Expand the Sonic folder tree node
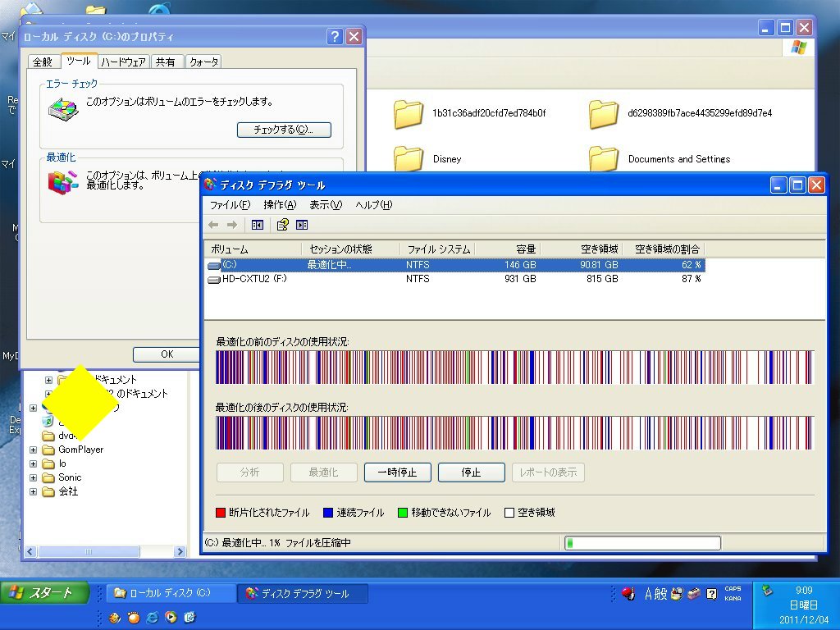This screenshot has width=840, height=630. pyautogui.click(x=33, y=477)
